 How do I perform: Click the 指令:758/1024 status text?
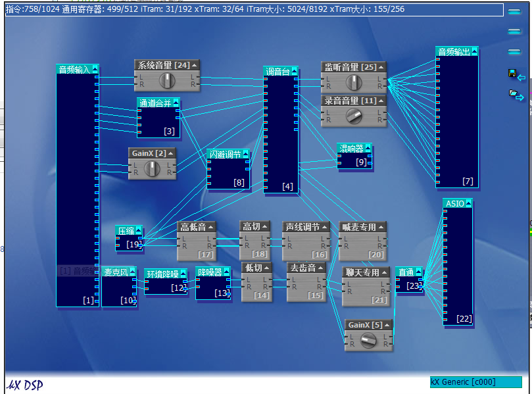click(x=33, y=9)
